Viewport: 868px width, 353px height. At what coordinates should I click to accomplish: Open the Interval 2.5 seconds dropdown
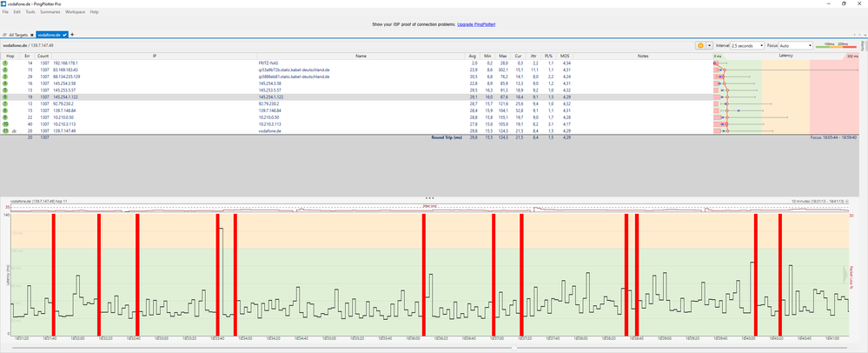747,45
